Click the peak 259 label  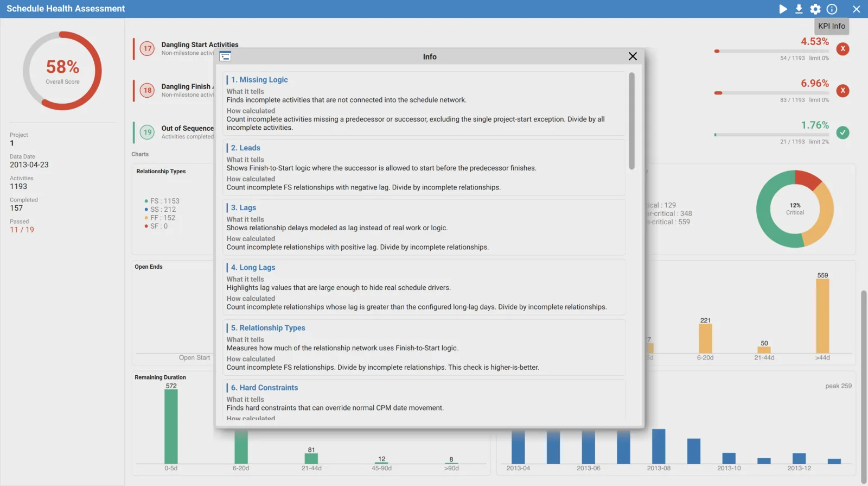(838, 386)
